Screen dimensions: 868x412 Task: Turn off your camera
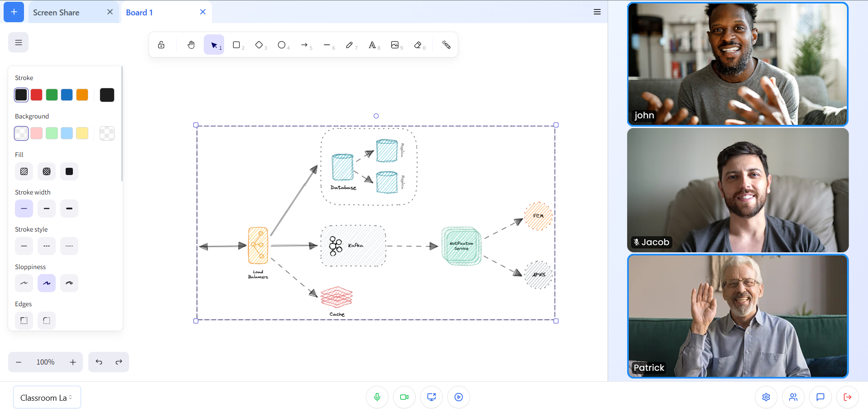click(404, 397)
